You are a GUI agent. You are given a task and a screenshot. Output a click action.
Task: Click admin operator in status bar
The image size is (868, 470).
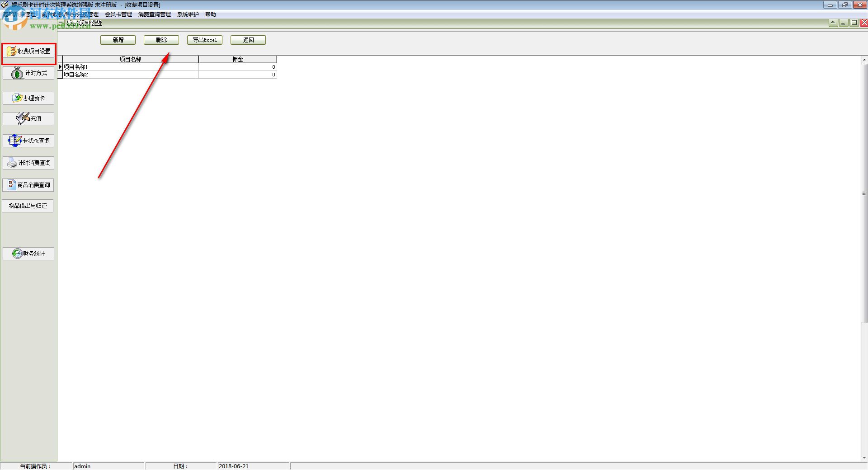(108, 466)
